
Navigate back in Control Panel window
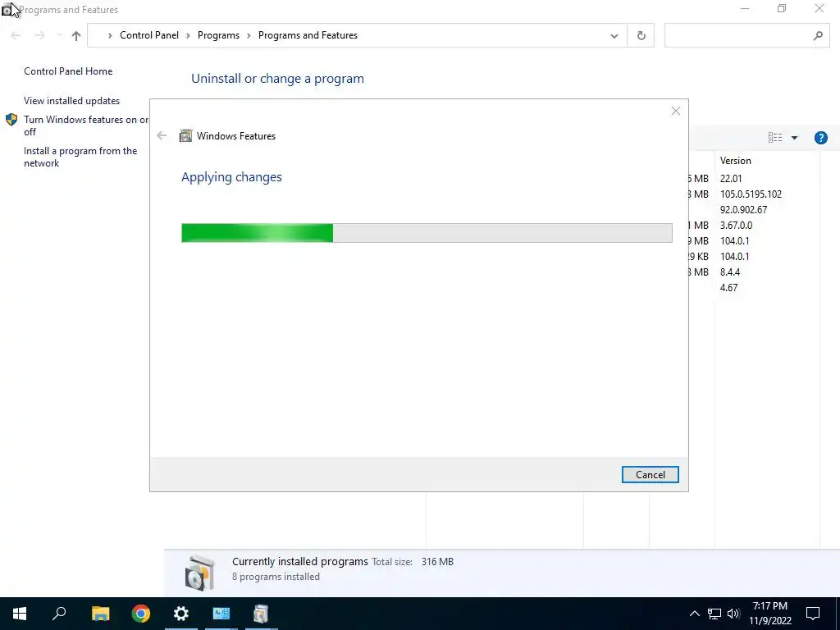(x=16, y=35)
